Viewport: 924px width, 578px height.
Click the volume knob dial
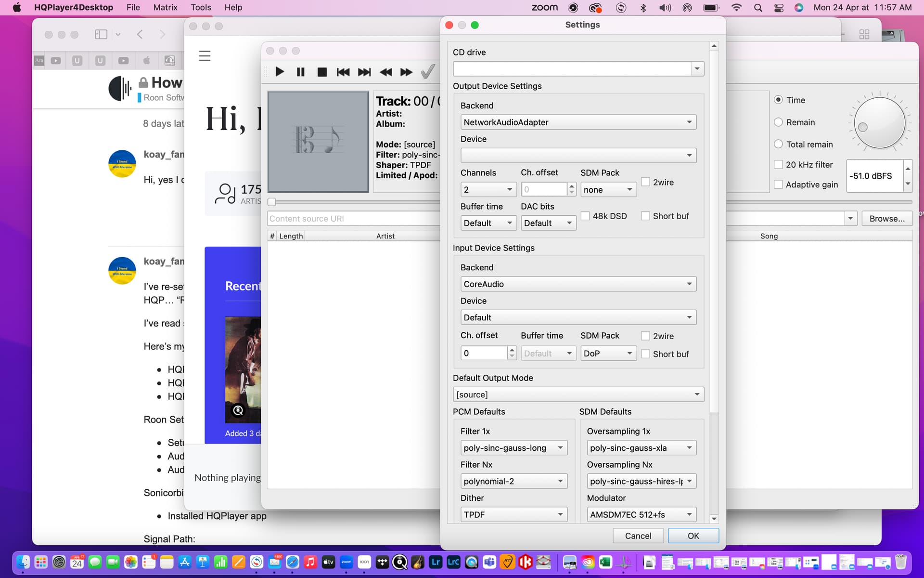(x=879, y=122)
